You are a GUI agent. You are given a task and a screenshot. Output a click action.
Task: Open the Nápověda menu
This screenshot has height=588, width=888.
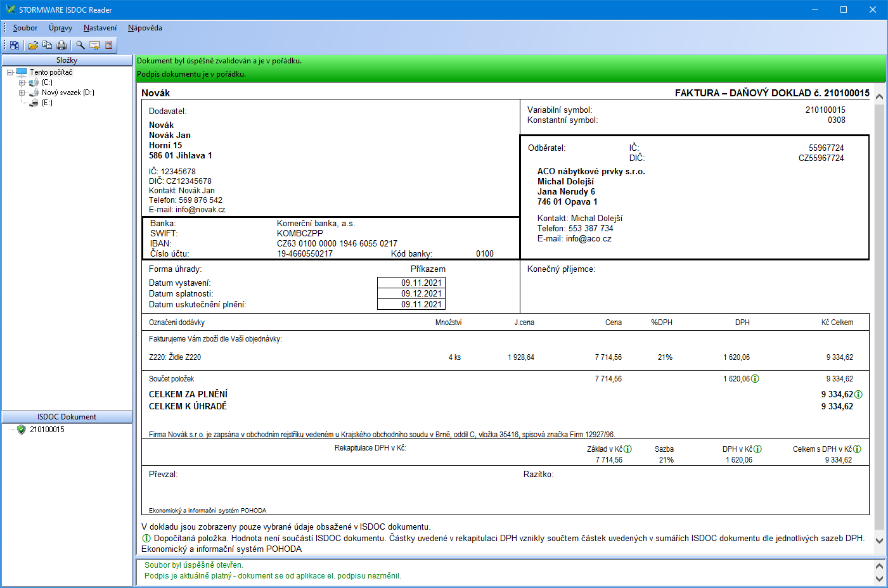(x=145, y=28)
